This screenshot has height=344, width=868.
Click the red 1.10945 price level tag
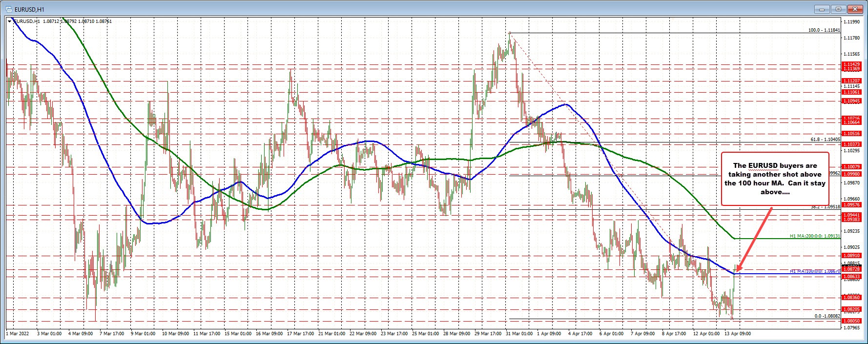(852, 101)
